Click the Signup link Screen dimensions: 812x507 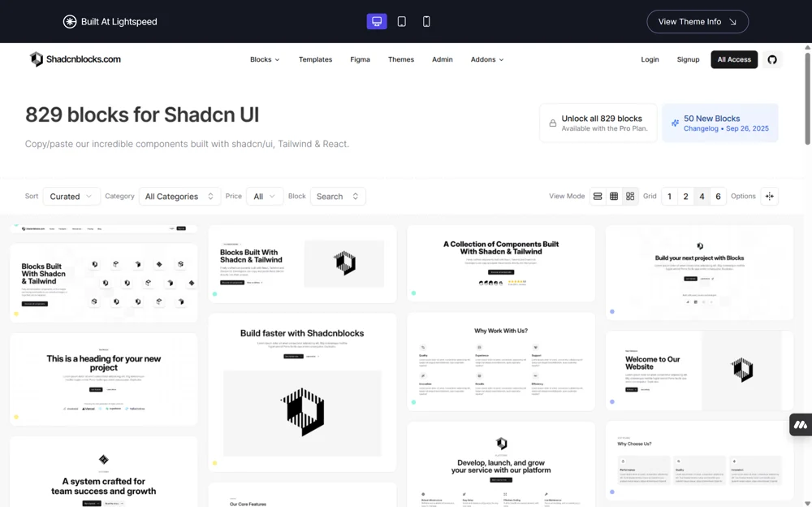coord(688,59)
